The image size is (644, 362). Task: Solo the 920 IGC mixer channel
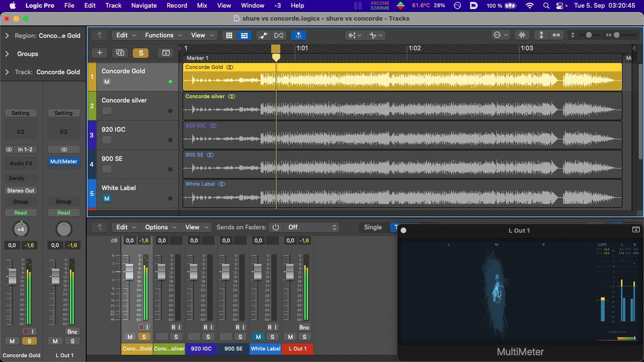(x=208, y=337)
